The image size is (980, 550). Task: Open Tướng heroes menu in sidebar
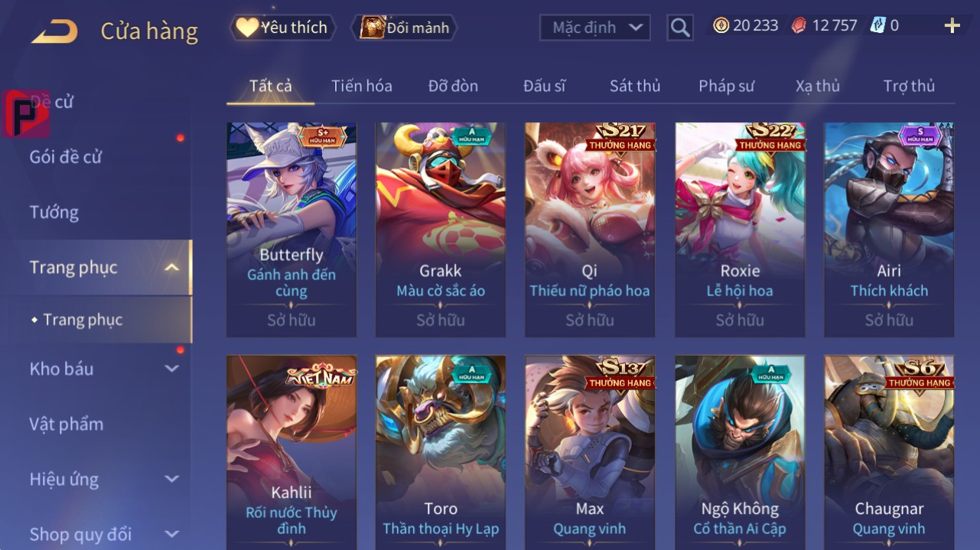54,212
